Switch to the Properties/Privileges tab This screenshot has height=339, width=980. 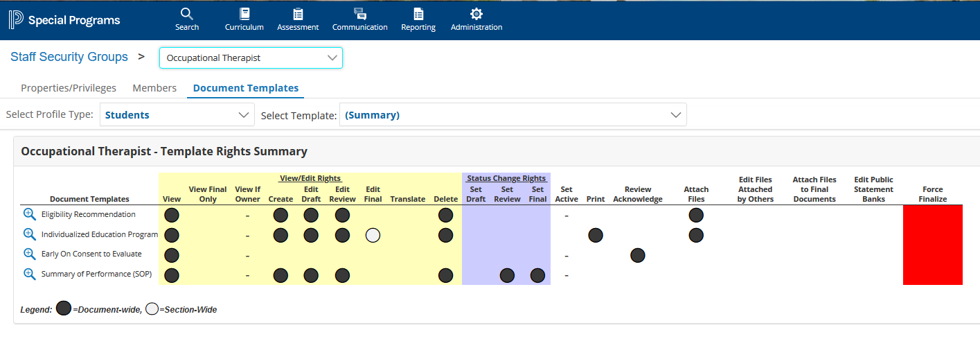click(69, 88)
